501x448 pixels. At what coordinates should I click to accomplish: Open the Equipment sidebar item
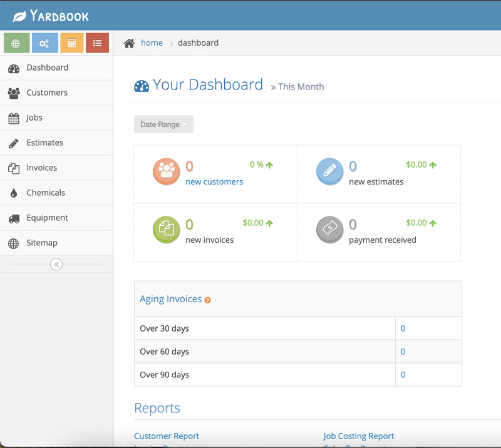pyautogui.click(x=47, y=218)
